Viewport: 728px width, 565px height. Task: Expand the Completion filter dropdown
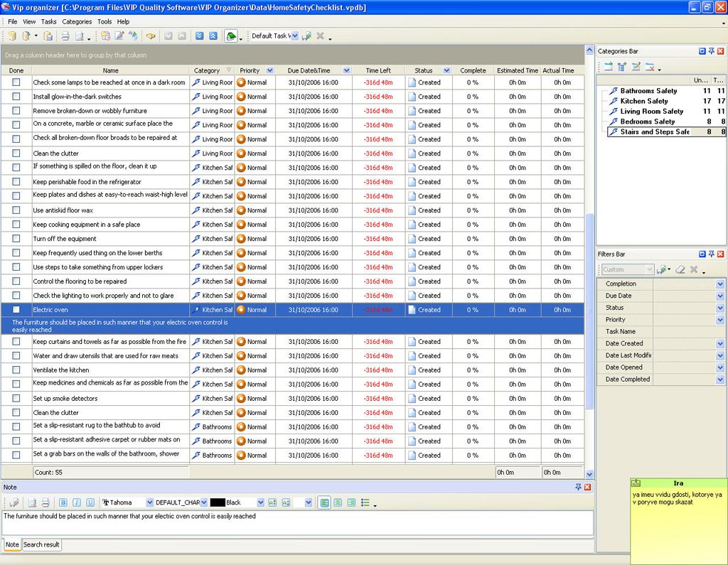coord(719,284)
